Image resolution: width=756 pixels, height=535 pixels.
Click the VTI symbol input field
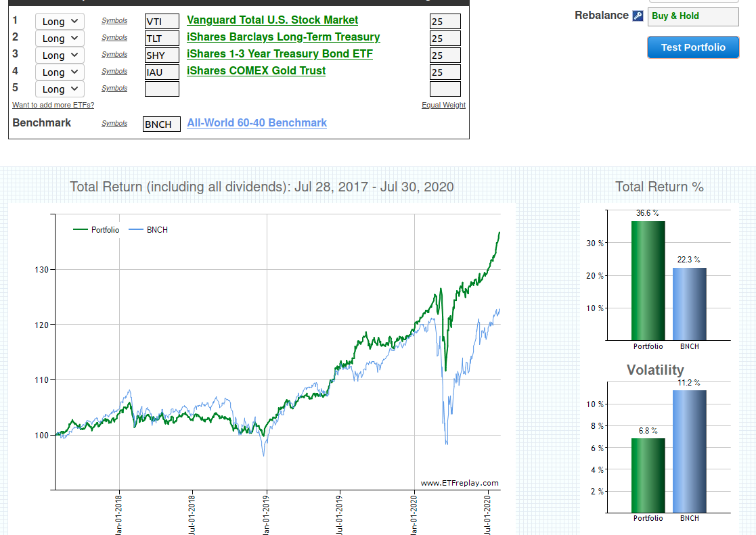coord(162,22)
